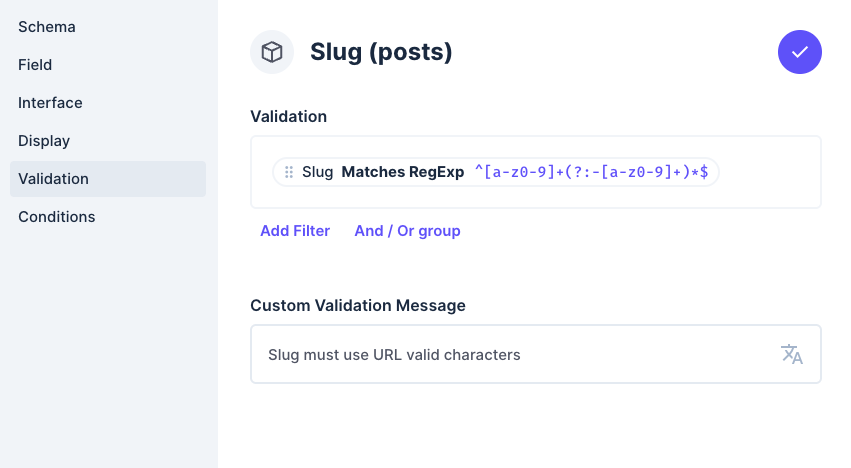The image size is (851, 468).
Task: Click the checkmark save button
Action: pyautogui.click(x=799, y=52)
